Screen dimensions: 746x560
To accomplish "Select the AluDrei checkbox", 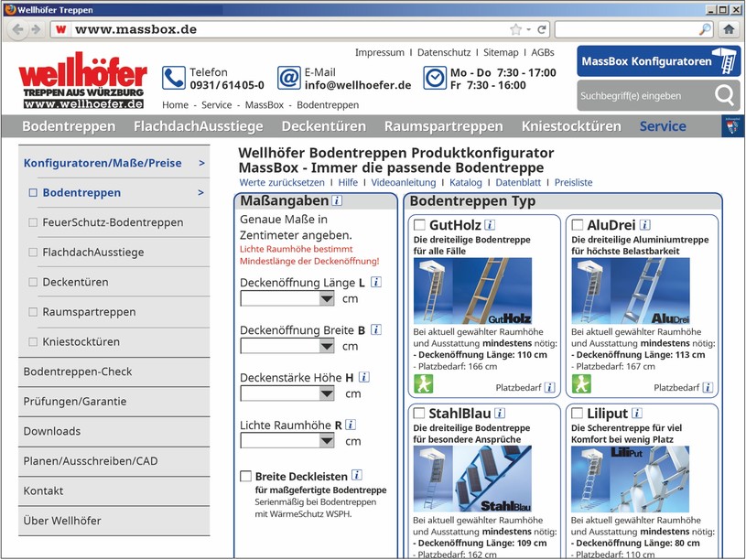I will coord(578,224).
